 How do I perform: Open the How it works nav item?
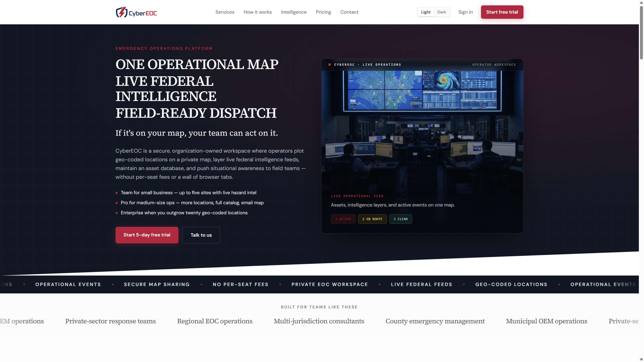point(258,12)
